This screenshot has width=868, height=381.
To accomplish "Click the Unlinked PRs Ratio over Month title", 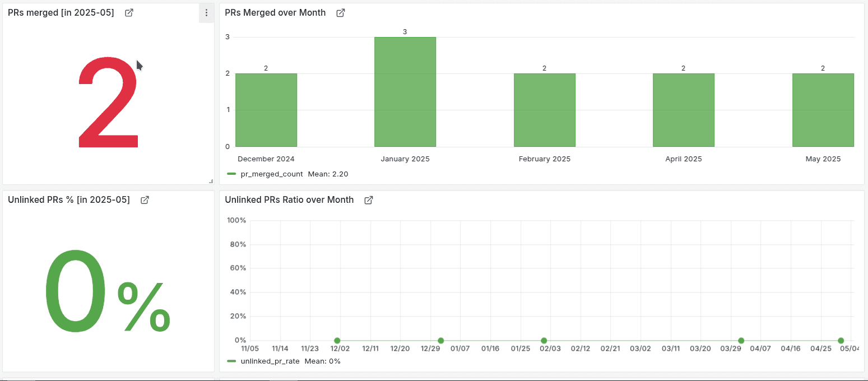I will pyautogui.click(x=289, y=200).
